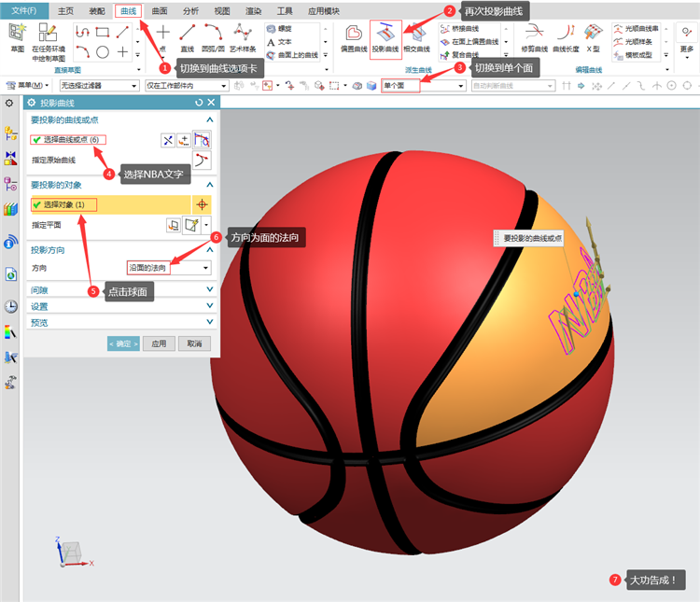This screenshot has width=700, height=602.
Task: Switch to the 主页 tab
Action: point(65,11)
